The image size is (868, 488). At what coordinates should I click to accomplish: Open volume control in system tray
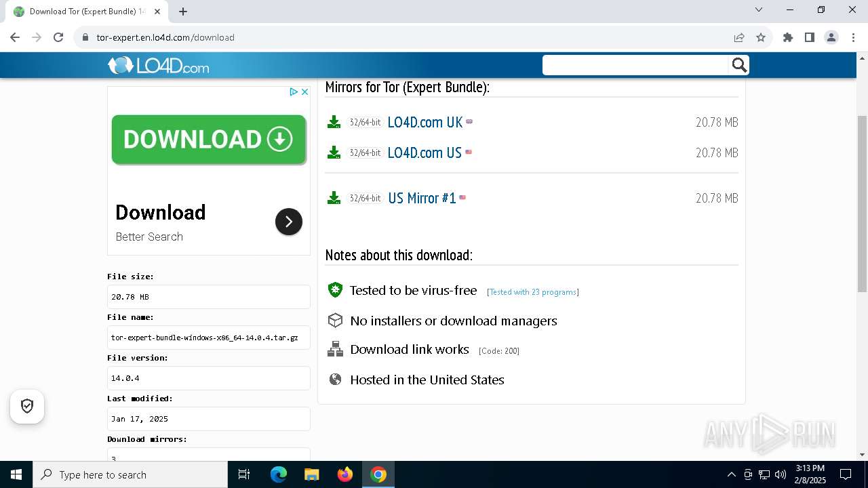(780, 474)
